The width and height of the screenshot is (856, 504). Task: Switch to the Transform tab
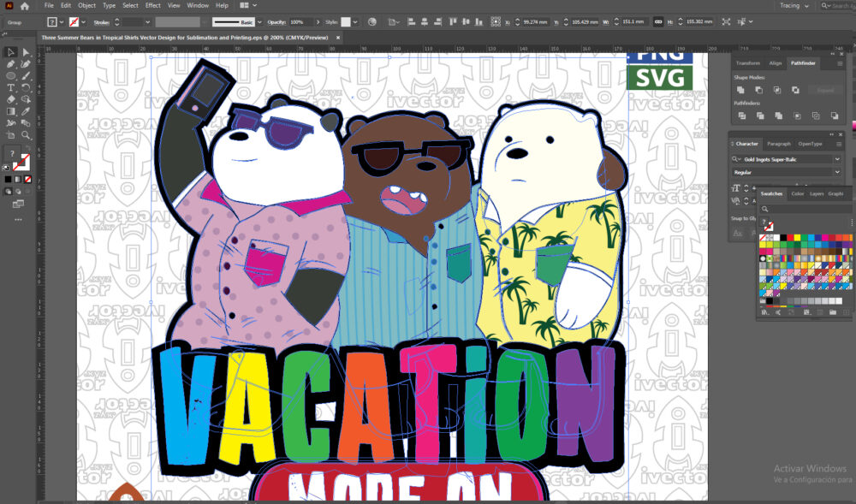[x=748, y=63]
